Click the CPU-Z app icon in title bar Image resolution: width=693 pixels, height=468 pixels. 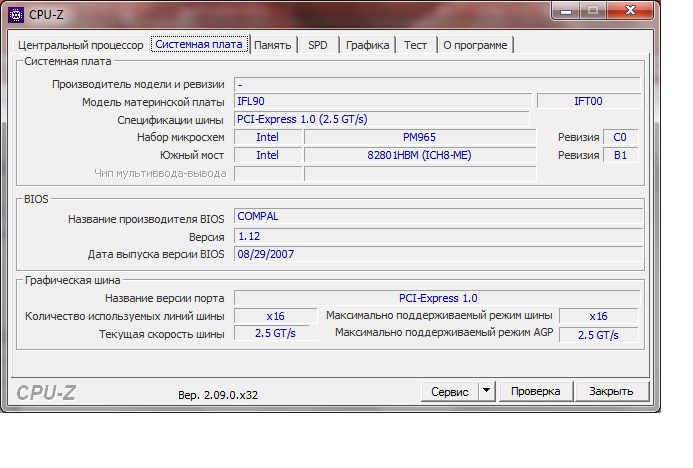pos(16,15)
